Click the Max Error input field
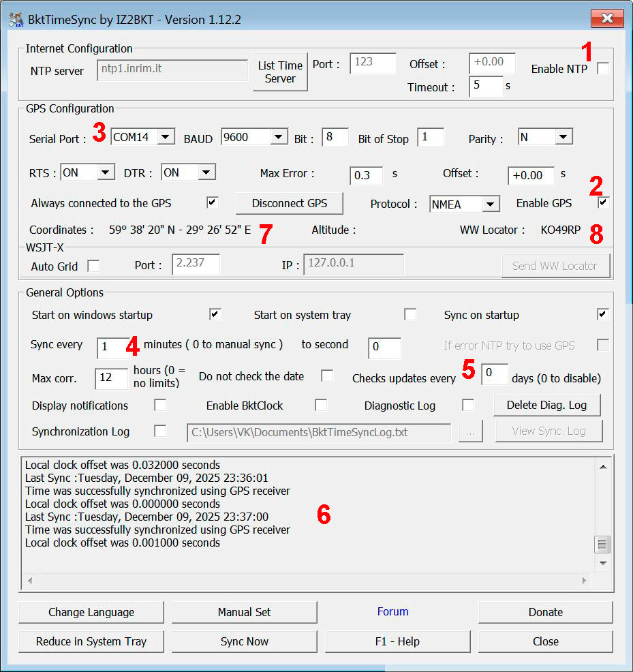Screen dimensions: 633x672 (x=366, y=175)
